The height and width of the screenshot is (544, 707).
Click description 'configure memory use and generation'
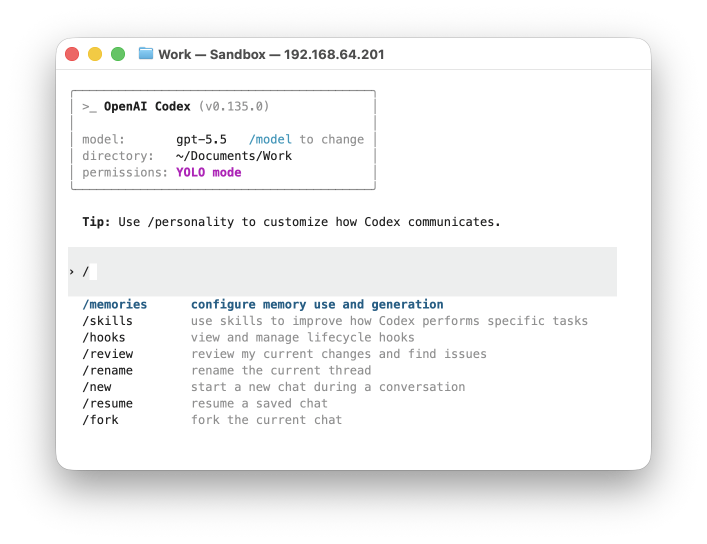[317, 304]
